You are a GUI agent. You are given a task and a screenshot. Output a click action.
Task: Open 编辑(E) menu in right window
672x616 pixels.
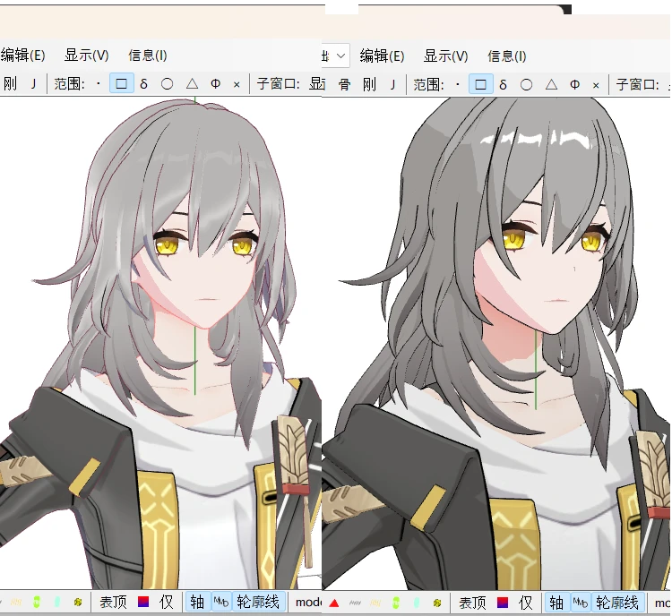click(382, 56)
